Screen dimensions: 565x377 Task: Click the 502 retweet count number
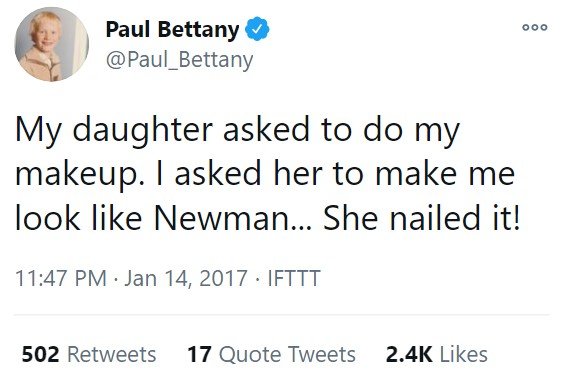tap(40, 354)
